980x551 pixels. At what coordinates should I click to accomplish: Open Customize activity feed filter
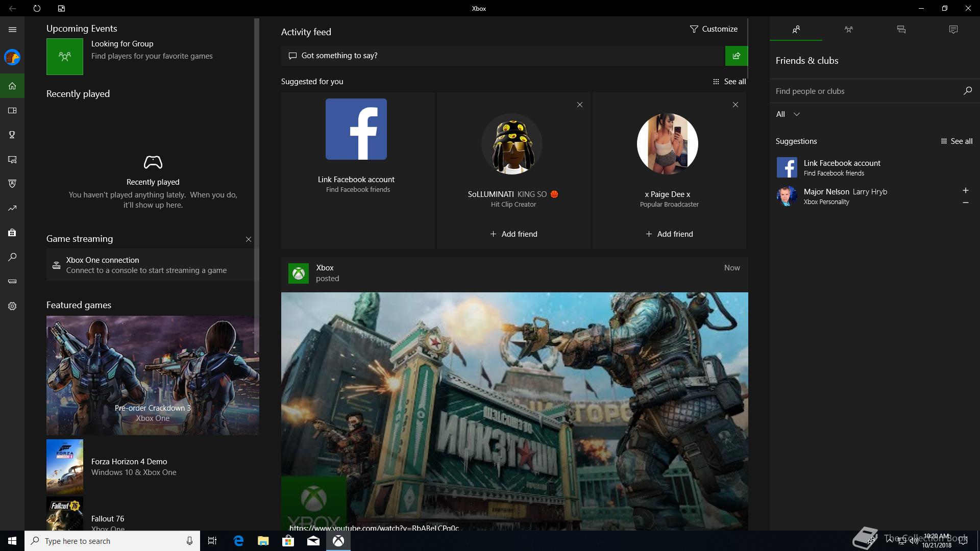pos(714,29)
